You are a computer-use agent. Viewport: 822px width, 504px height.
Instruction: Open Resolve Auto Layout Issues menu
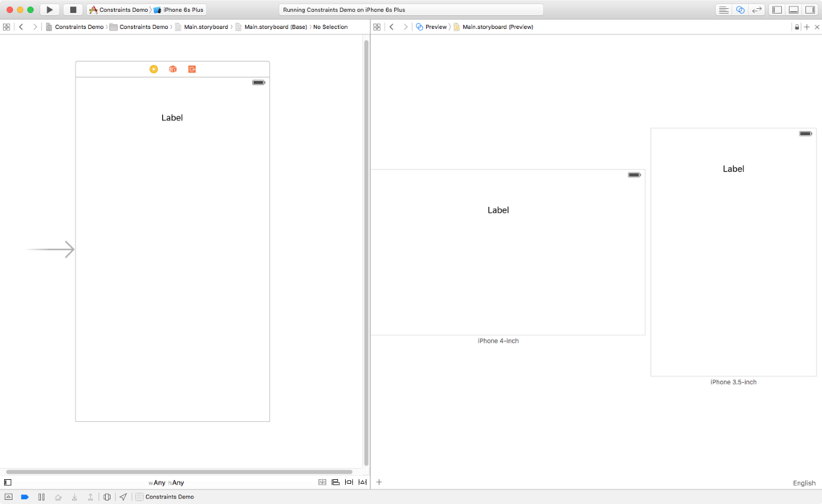point(362,482)
